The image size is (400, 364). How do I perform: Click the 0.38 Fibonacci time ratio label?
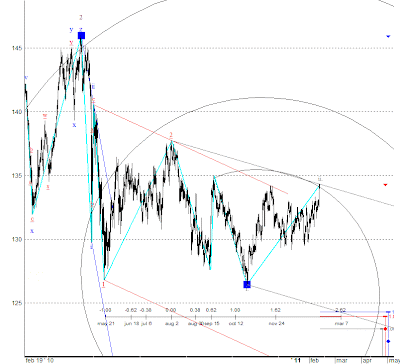195,310
